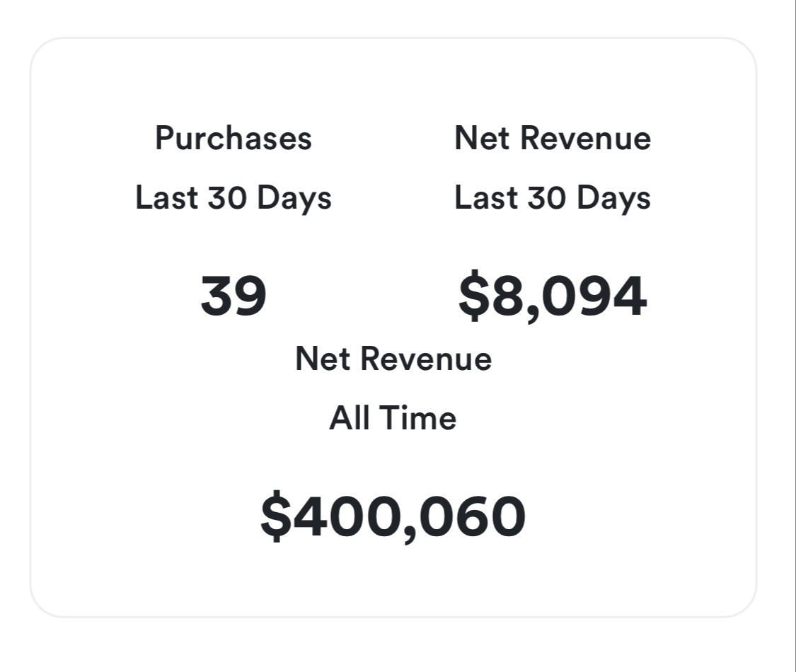The image size is (796, 672).
Task: Click the word Days under Purchases
Action: [294, 199]
